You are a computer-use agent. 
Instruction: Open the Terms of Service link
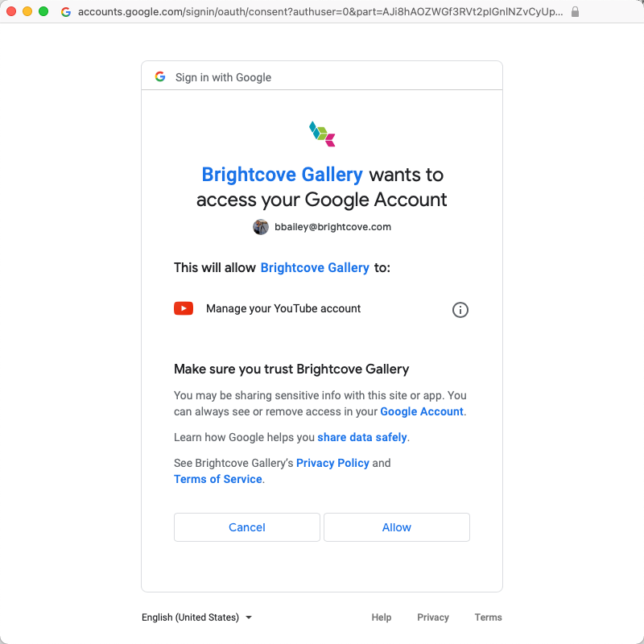coord(218,479)
